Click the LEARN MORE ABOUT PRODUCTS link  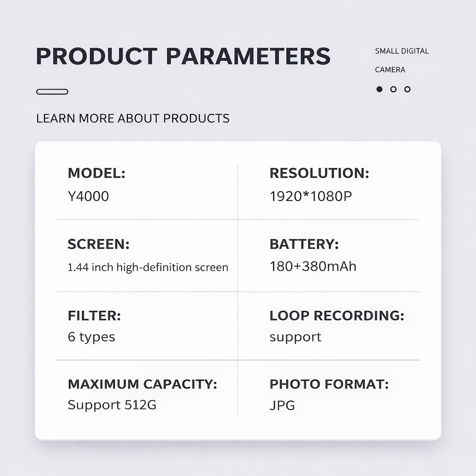pyautogui.click(x=132, y=118)
